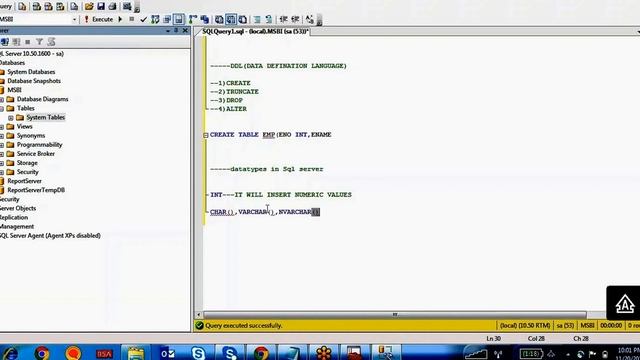640x360 pixels.
Task: Parse the query with the checkmark icon
Action: (x=143, y=19)
